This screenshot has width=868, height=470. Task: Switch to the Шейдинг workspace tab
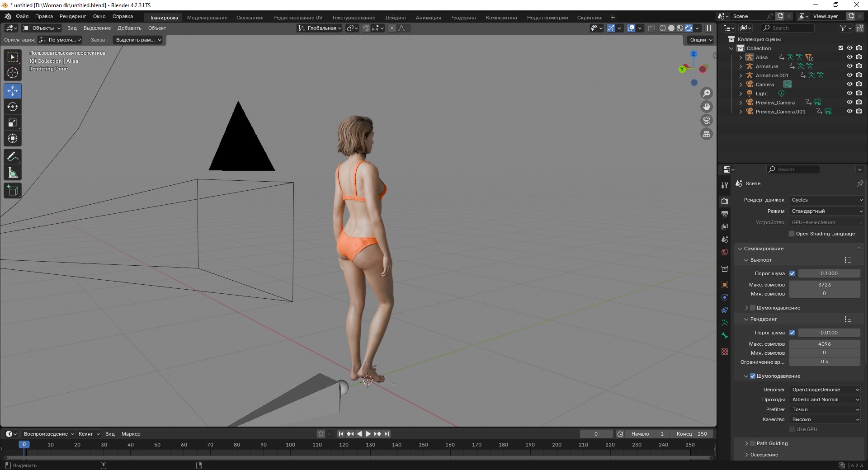tap(395, 18)
